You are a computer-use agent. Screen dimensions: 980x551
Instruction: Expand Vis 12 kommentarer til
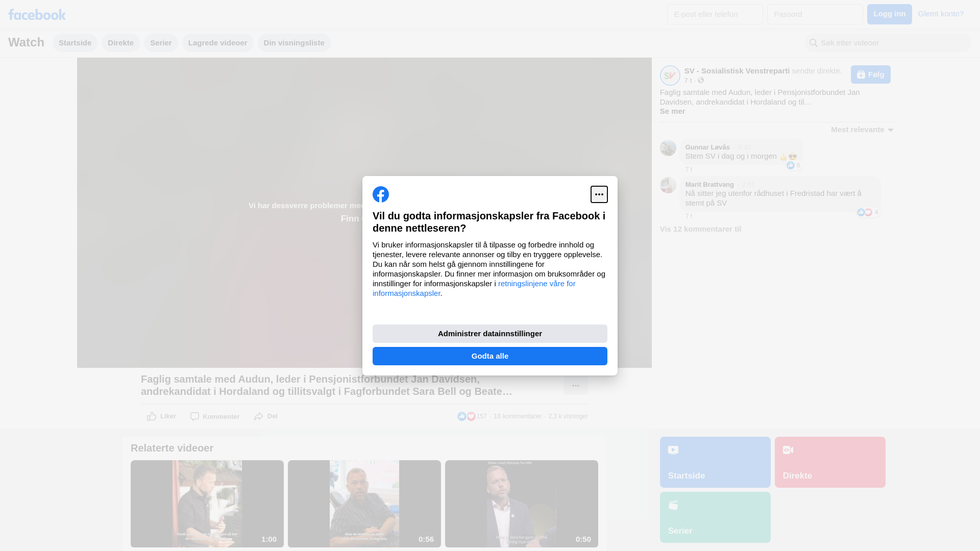point(700,229)
